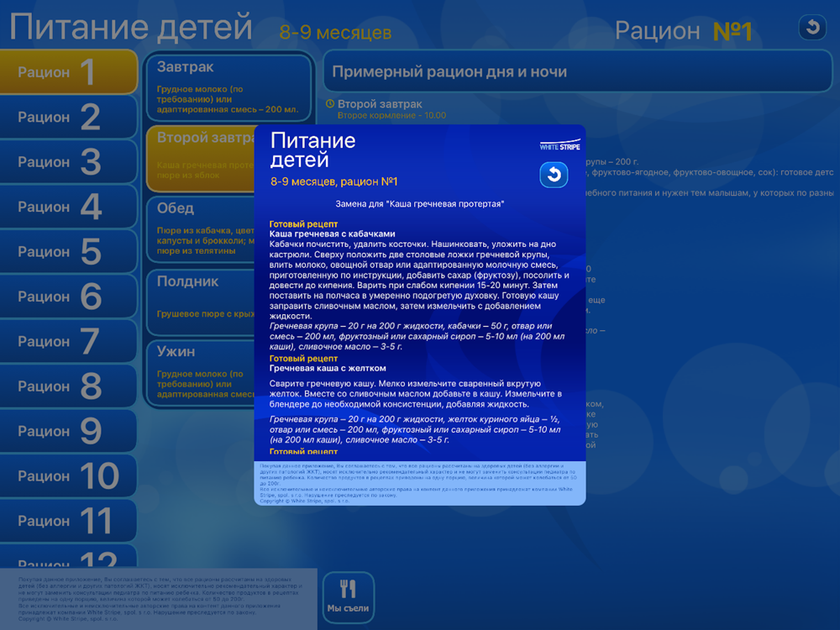Image resolution: width=840 pixels, height=630 pixels.
Task: Click the top-right return arrow icon
Action: [812, 28]
